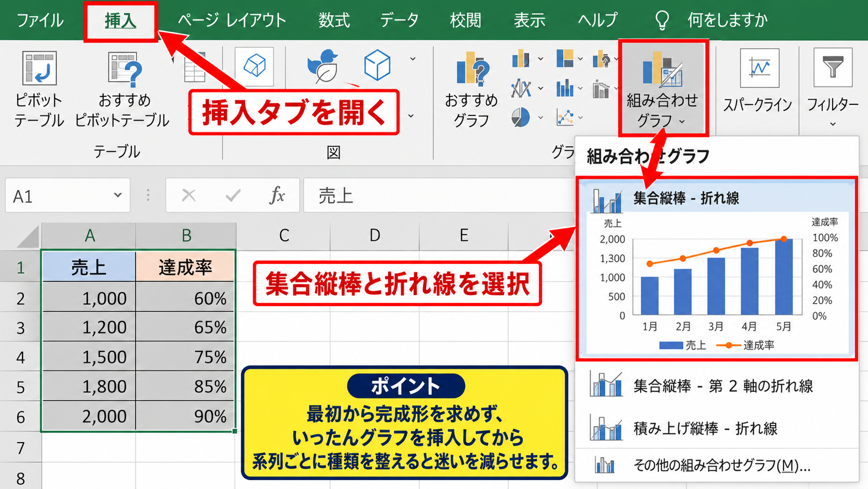The height and width of the screenshot is (489, 868).
Task: Select 積み上げ縦棒 - 折れ線 option
Action: point(716,429)
